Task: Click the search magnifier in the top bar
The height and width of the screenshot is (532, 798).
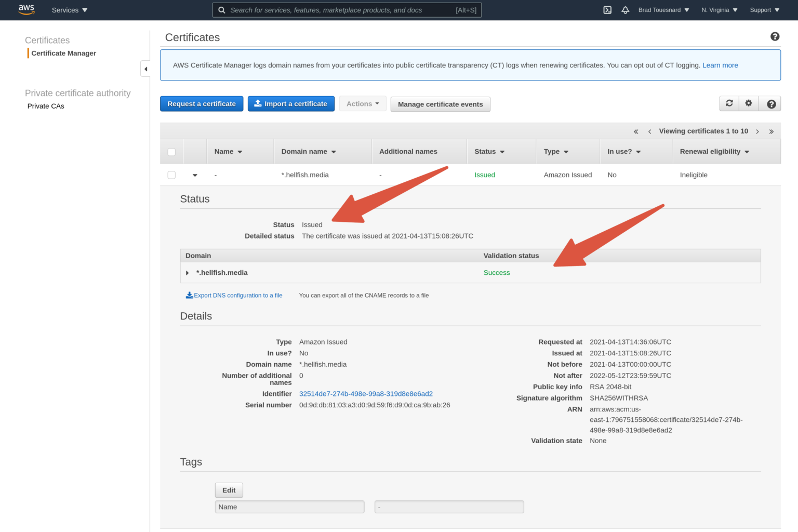Action: pyautogui.click(x=221, y=10)
